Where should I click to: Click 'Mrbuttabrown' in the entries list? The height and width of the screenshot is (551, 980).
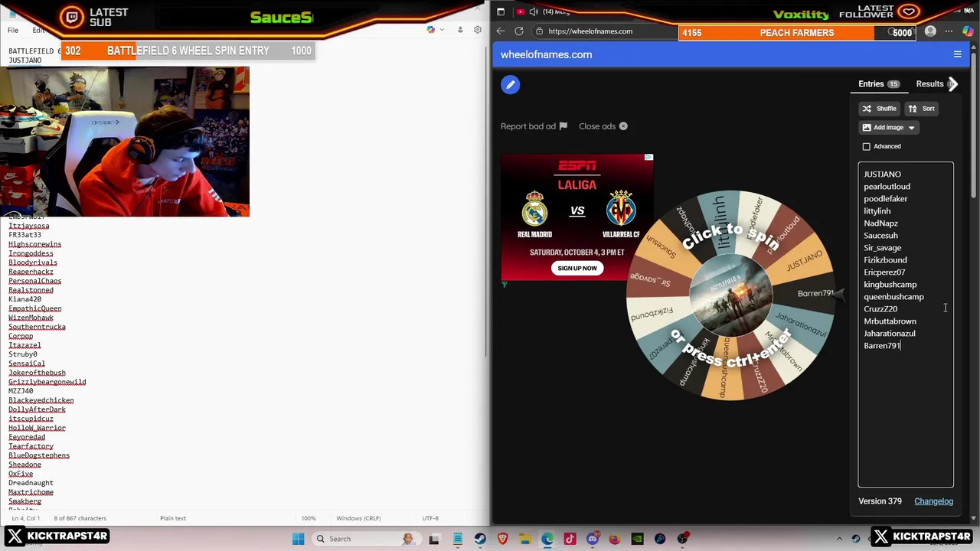coord(890,321)
